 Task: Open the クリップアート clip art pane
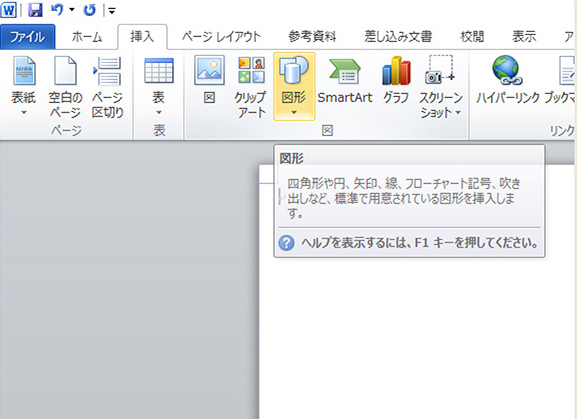pos(251,86)
